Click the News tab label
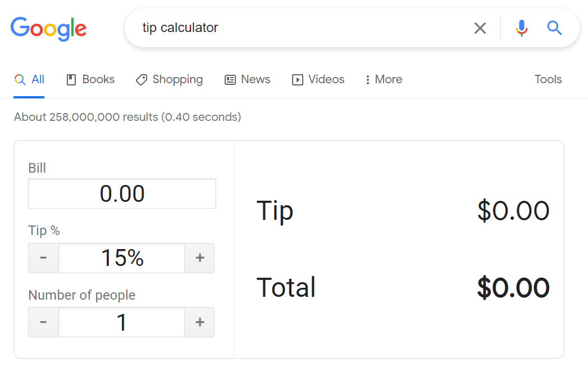This screenshot has height=375, width=588. 254,79
